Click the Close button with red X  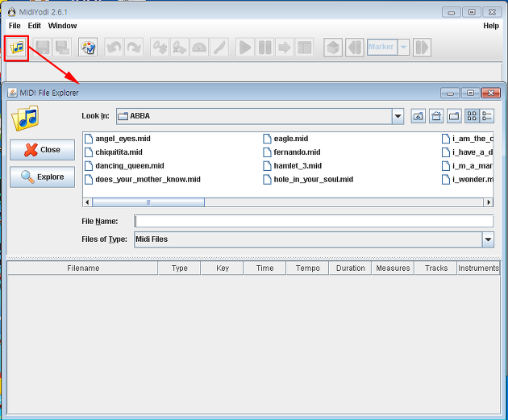43,150
